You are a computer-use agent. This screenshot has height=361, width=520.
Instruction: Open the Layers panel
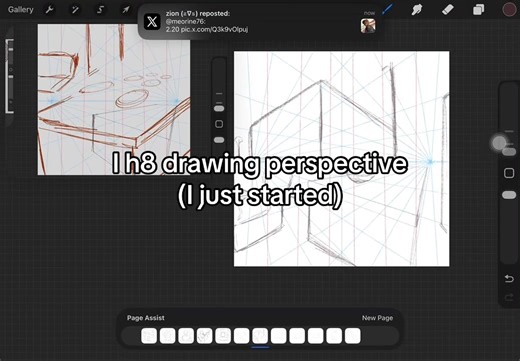479,10
